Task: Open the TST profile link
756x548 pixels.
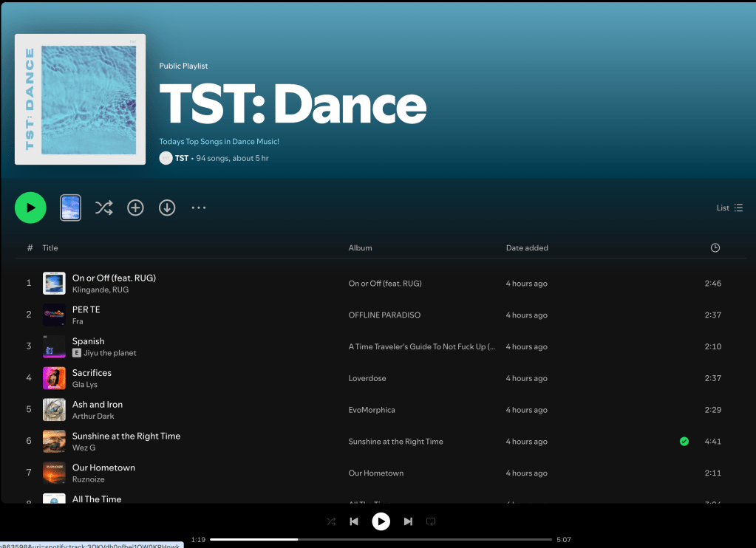Action: tap(182, 158)
